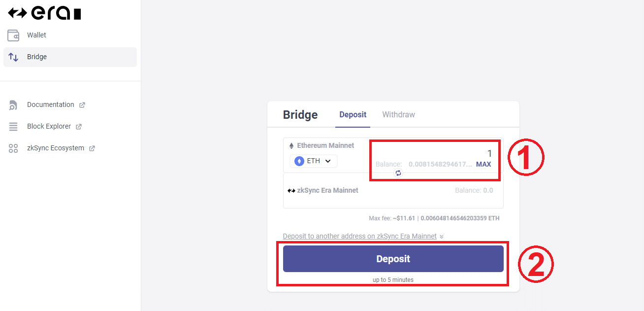Click the refresh balance icon below the ETH balance
Viewport: 644px width, 311px height.
coord(398,173)
